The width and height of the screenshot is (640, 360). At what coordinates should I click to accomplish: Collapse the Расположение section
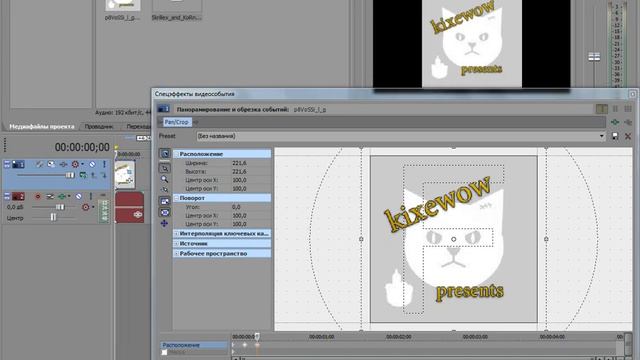tap(176, 154)
